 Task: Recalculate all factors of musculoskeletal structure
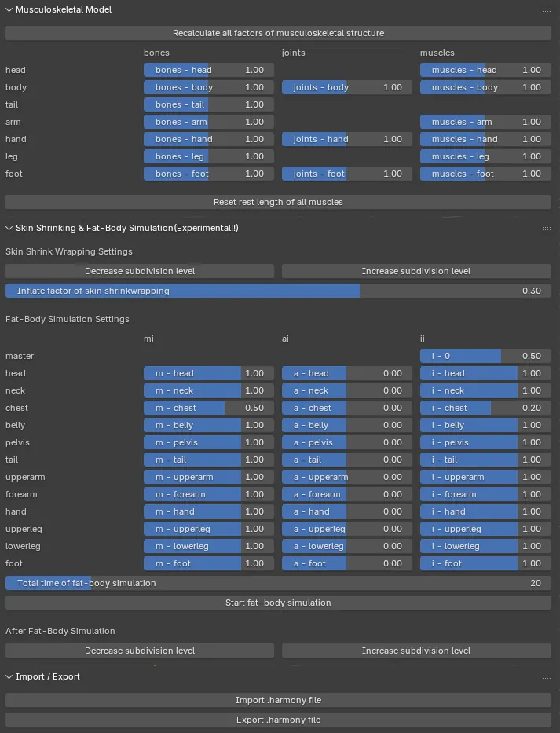point(278,33)
